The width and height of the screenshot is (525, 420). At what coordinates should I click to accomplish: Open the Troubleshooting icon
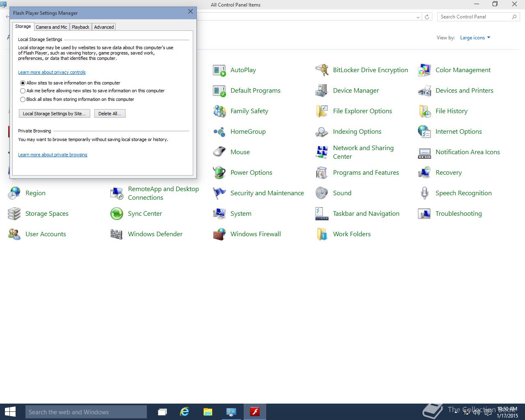[425, 214]
